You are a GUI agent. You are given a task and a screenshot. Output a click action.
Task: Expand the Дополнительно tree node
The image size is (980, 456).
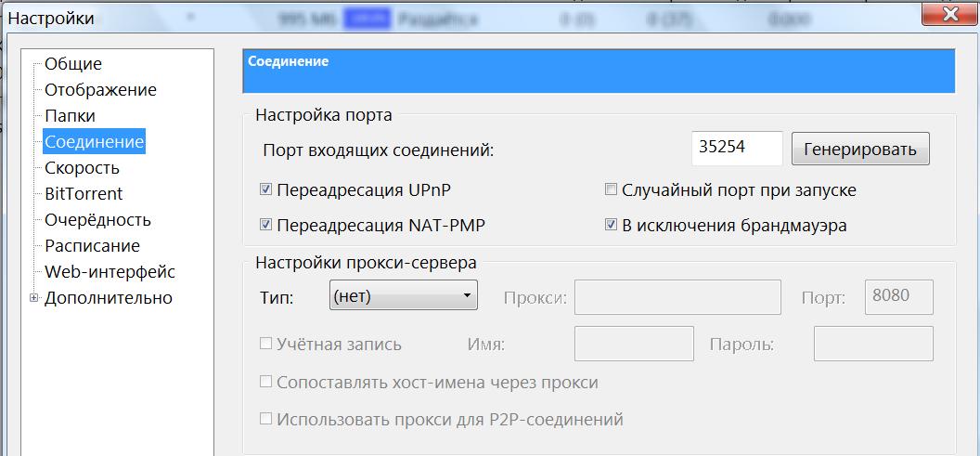[x=34, y=298]
